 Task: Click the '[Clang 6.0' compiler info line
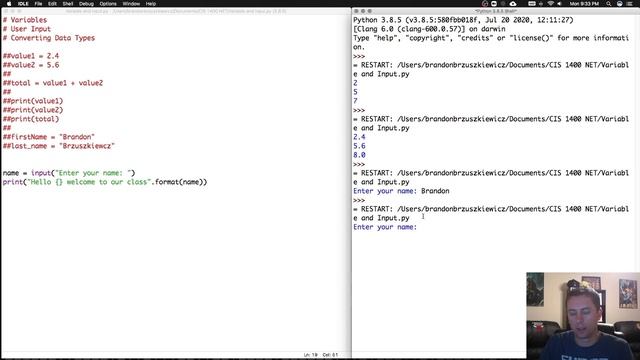click(429, 29)
